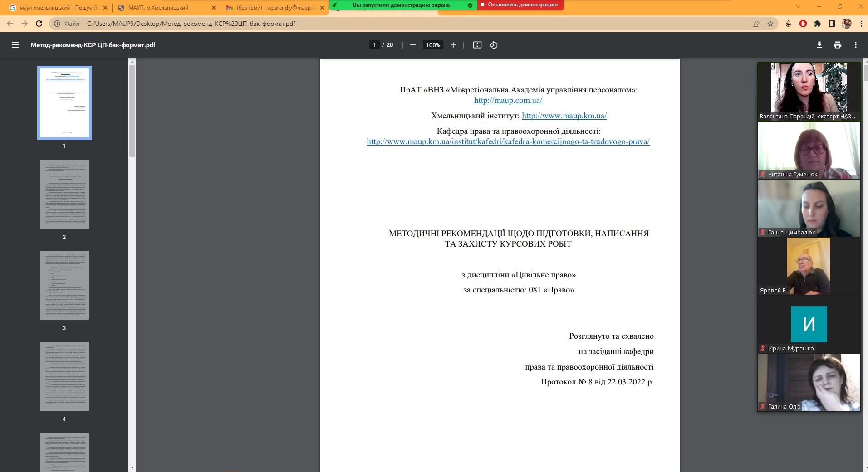Open the Extensions puzzle menu
This screenshot has height=472, width=868.
[818, 24]
